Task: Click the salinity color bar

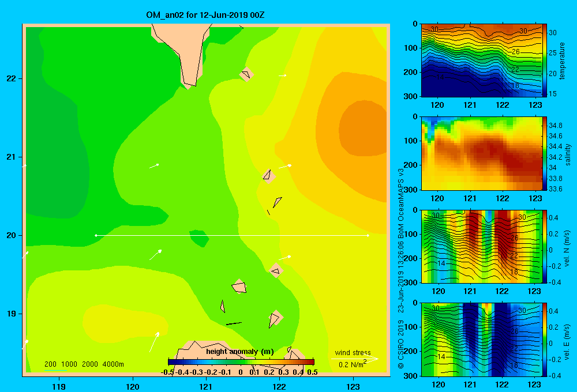Action: [x=545, y=153]
